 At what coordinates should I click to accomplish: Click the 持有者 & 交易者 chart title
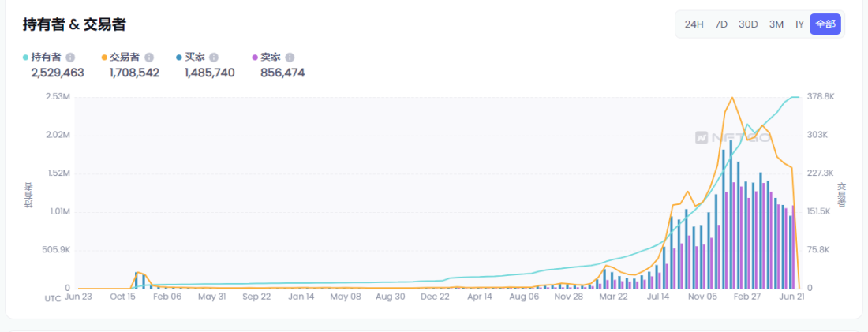coord(74,24)
